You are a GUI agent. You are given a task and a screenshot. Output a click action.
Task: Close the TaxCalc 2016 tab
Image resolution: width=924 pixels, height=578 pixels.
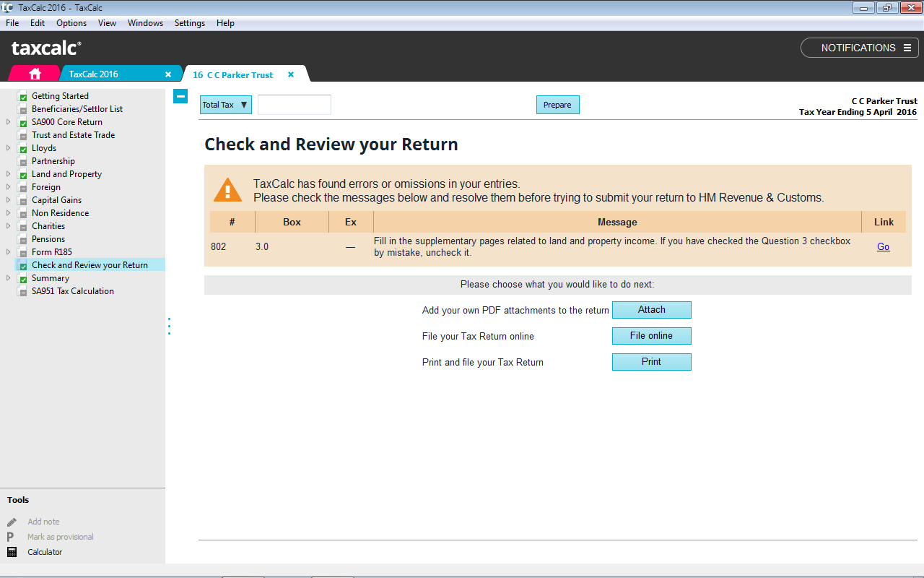point(168,74)
